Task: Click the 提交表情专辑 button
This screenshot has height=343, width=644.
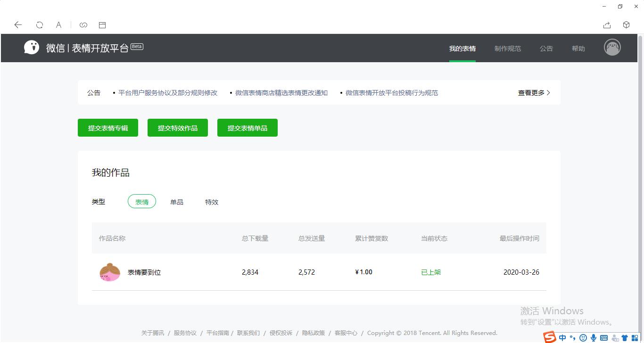Action: pyautogui.click(x=107, y=127)
